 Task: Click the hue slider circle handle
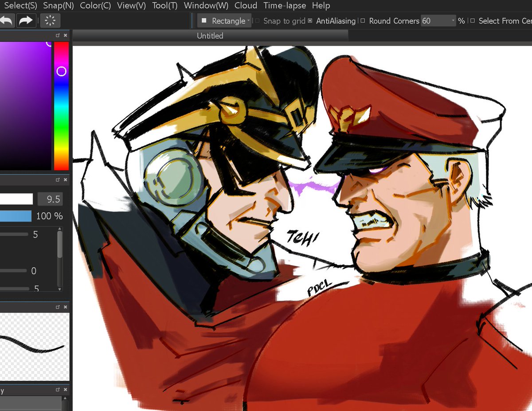(x=62, y=71)
